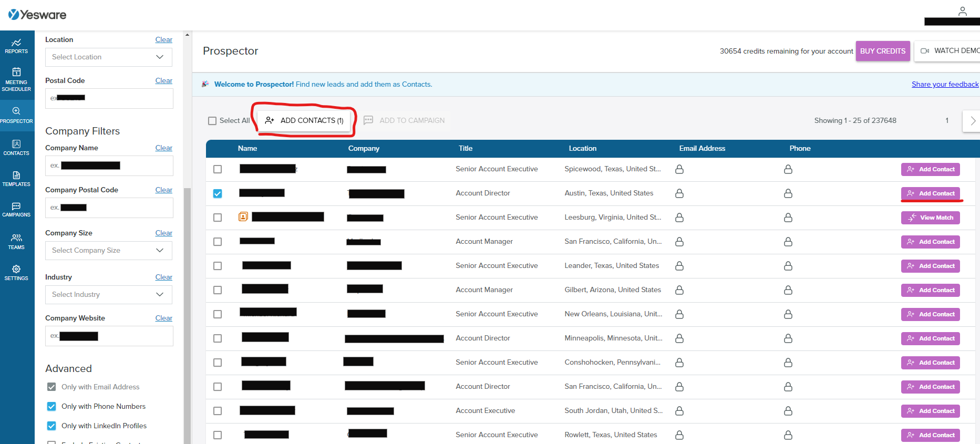Toggle Only with LinkedIn Profiles option

[51, 426]
